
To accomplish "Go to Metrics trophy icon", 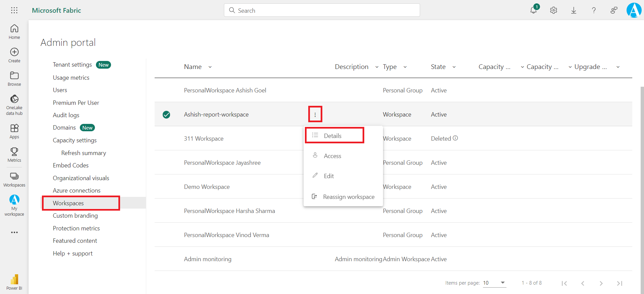I will [14, 154].
